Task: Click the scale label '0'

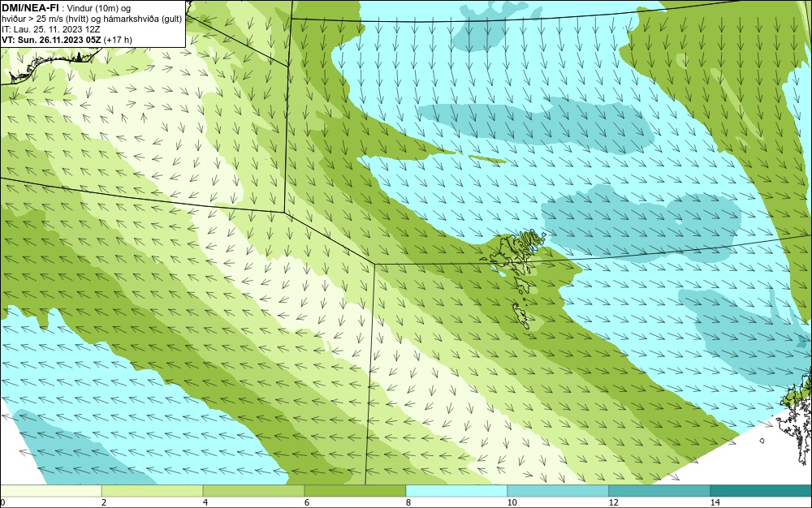Action: pos(2,502)
